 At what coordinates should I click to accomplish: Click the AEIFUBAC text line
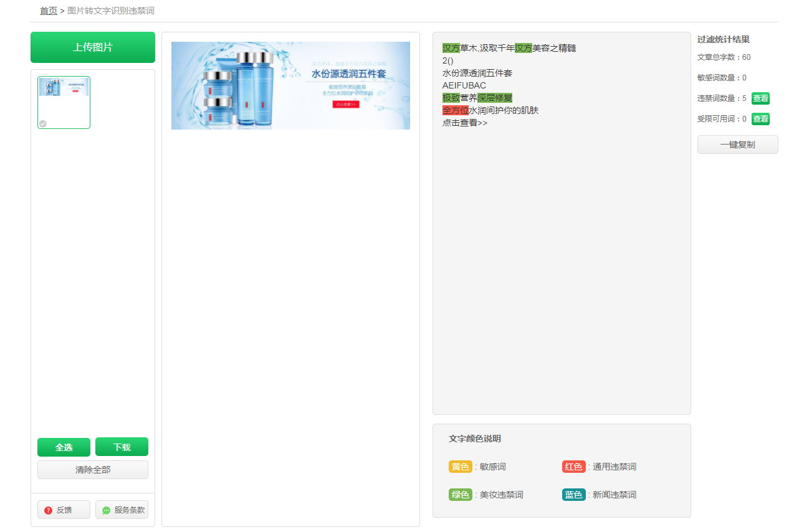[464, 85]
